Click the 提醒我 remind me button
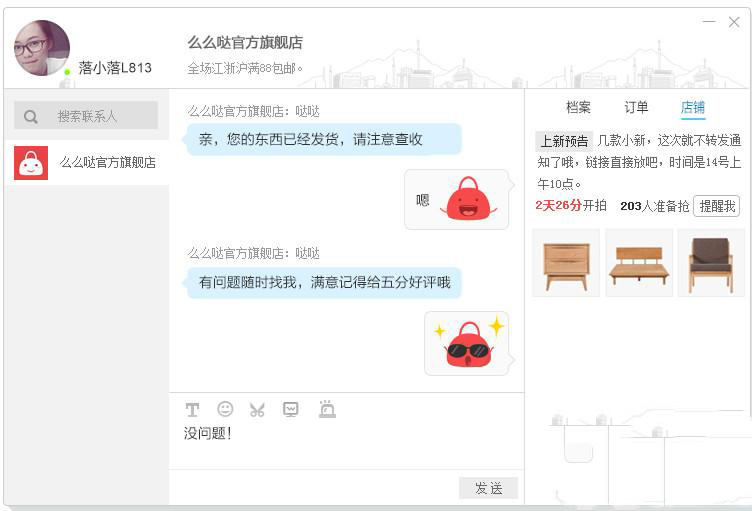The height and width of the screenshot is (511, 752). (x=716, y=205)
